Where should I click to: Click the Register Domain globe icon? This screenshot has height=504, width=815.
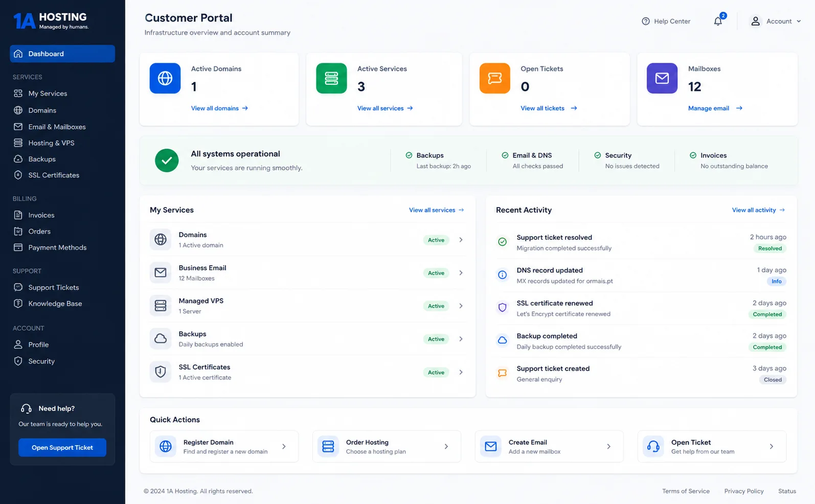coord(166,446)
